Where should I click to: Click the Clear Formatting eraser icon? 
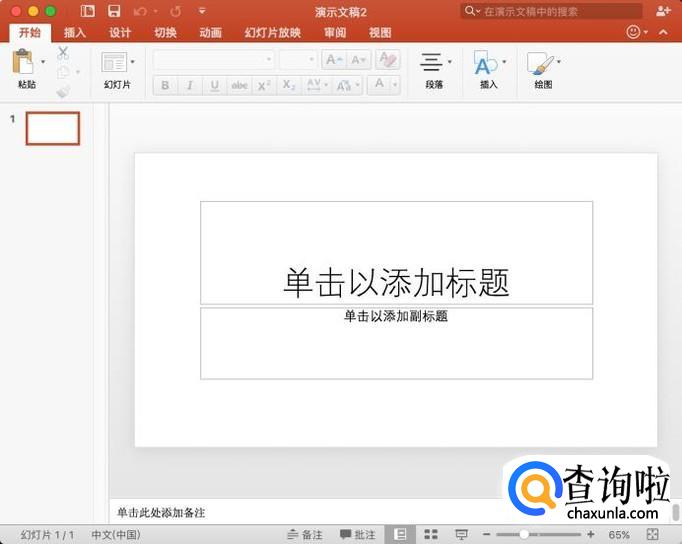tap(388, 59)
